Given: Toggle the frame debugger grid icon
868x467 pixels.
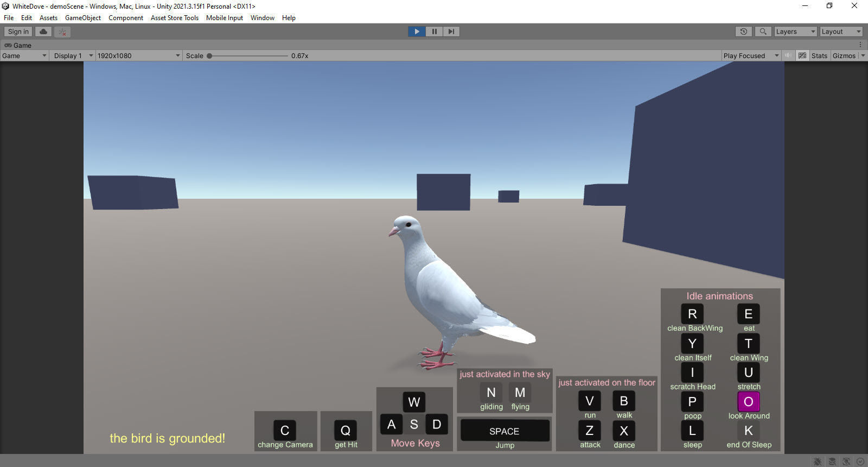Looking at the screenshot, I should pos(802,55).
